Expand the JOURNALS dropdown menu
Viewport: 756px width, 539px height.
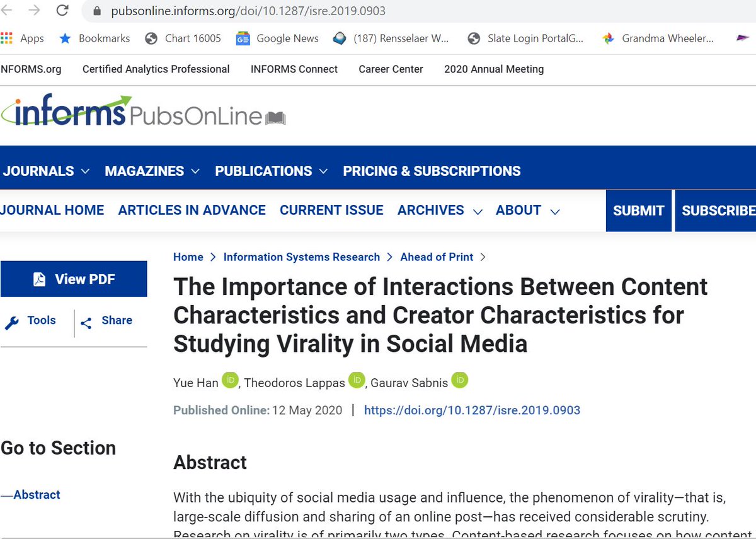click(46, 171)
